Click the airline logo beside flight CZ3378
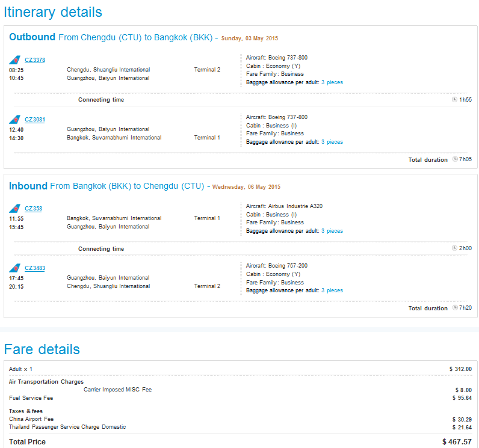 pyautogui.click(x=14, y=60)
